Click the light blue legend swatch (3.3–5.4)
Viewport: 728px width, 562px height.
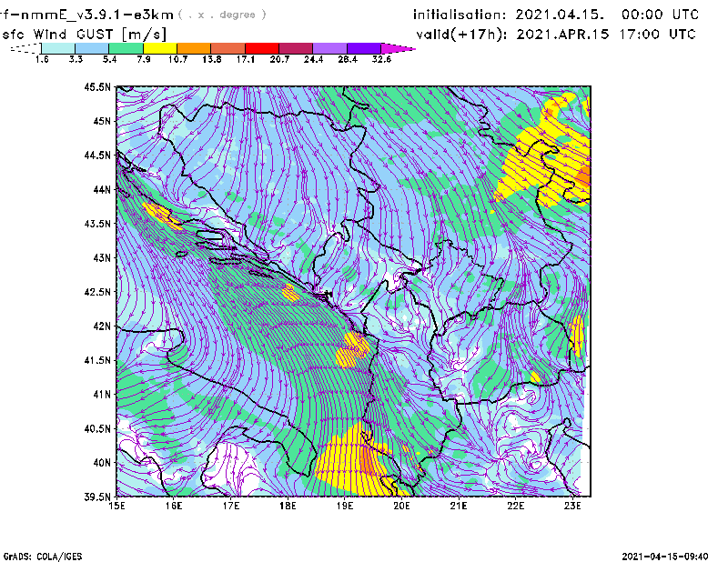tap(92, 48)
